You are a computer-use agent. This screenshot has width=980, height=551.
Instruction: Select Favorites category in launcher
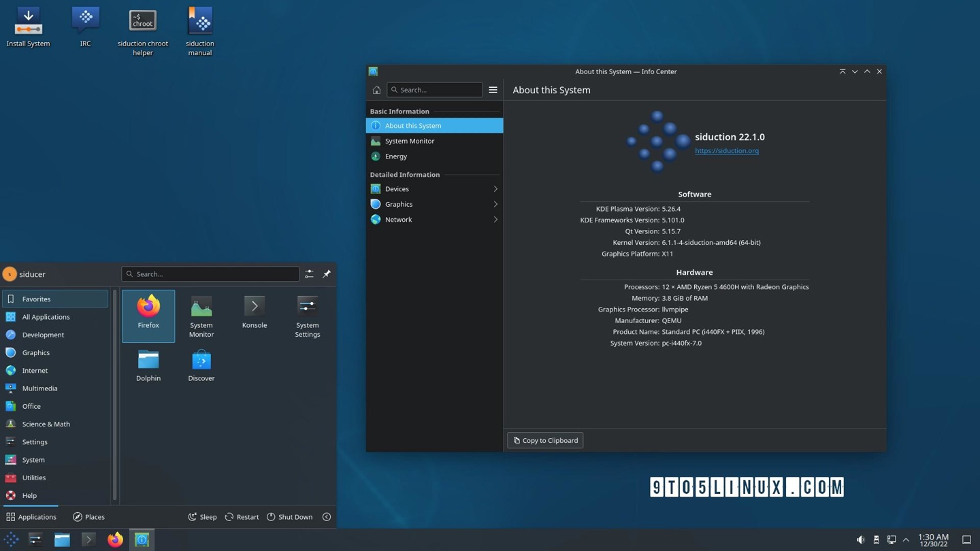click(x=55, y=299)
